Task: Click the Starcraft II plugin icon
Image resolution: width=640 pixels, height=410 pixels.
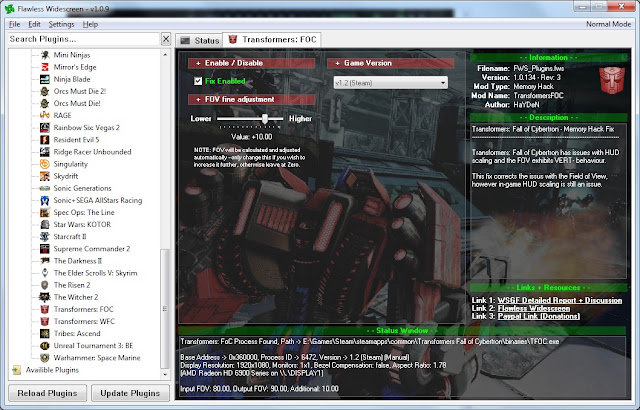Action: click(45, 237)
